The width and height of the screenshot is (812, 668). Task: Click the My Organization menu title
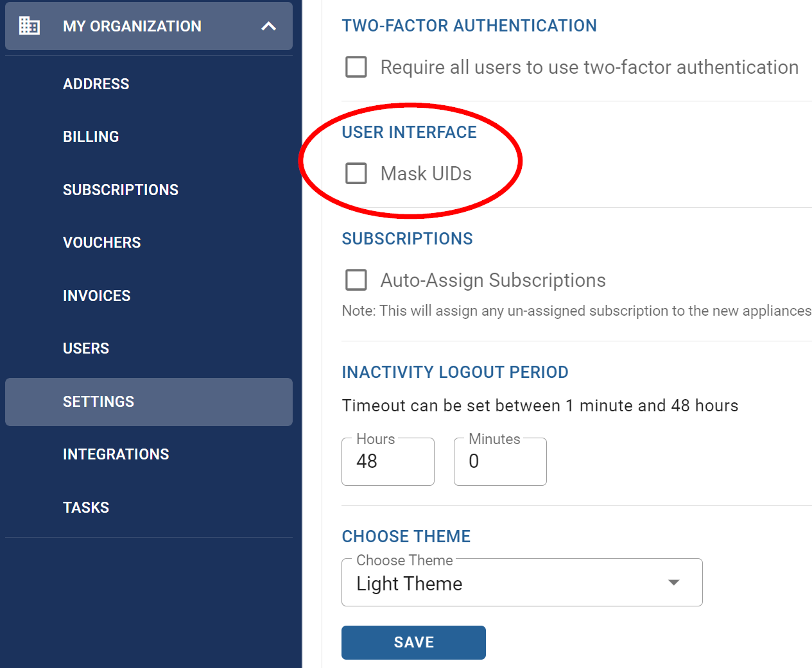coord(132,26)
